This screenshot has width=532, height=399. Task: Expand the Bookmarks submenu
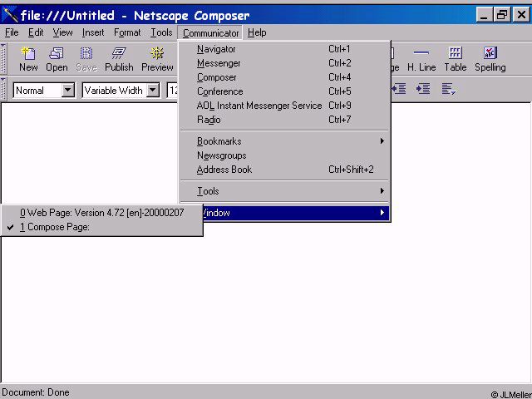click(284, 141)
